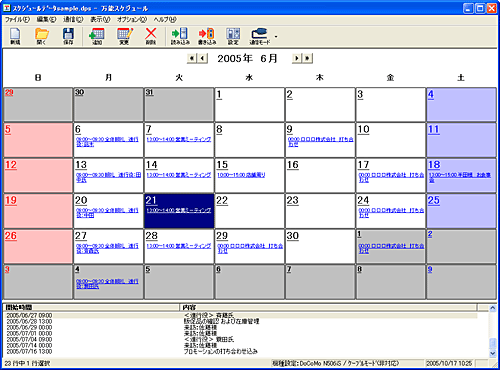Delete entry with the red X icon

[x=151, y=36]
